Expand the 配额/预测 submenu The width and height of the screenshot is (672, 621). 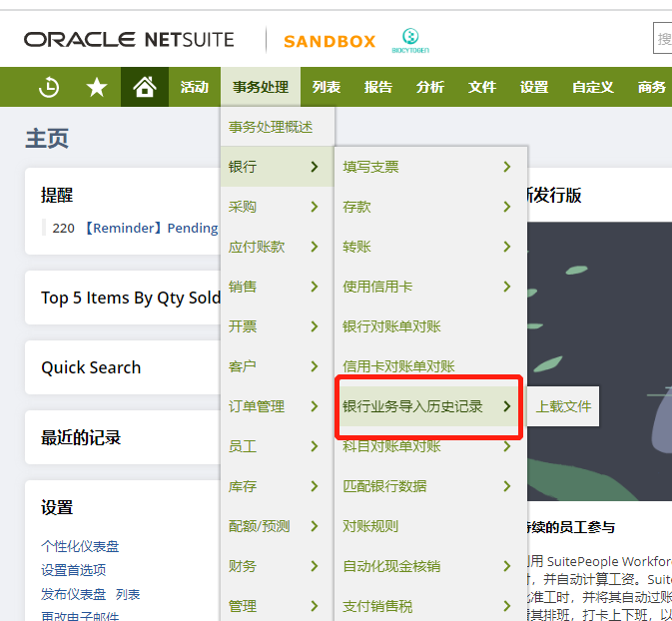click(x=278, y=526)
